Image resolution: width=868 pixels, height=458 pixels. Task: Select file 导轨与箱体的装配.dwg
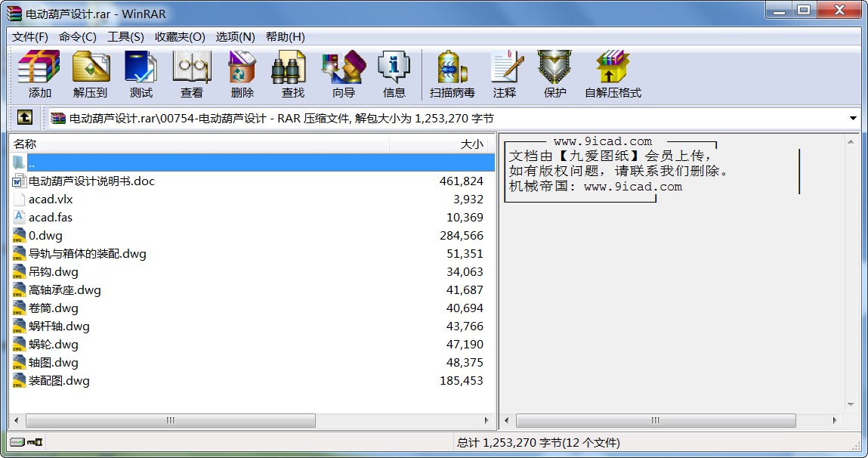pyautogui.click(x=88, y=254)
